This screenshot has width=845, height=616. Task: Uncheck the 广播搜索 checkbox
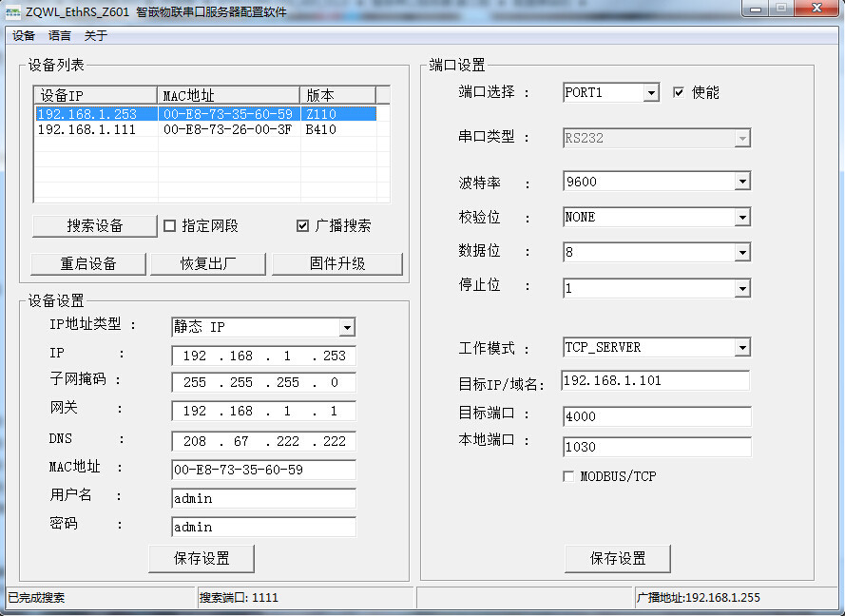point(302,225)
